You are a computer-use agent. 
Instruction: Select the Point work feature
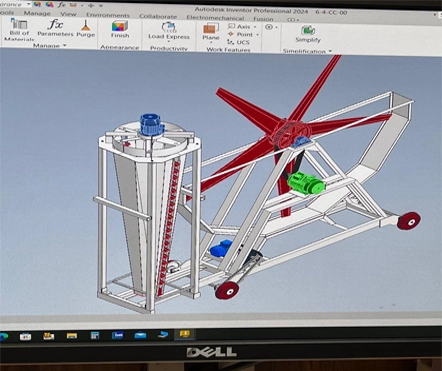coord(241,34)
